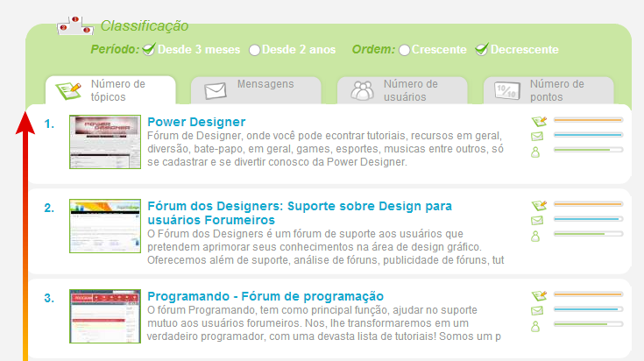Click the Programando description text

324,323
